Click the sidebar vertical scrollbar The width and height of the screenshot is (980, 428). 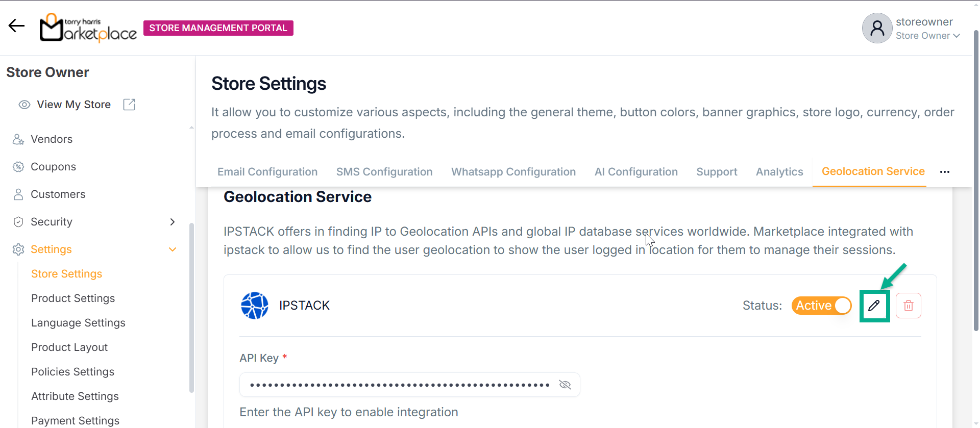click(x=191, y=306)
